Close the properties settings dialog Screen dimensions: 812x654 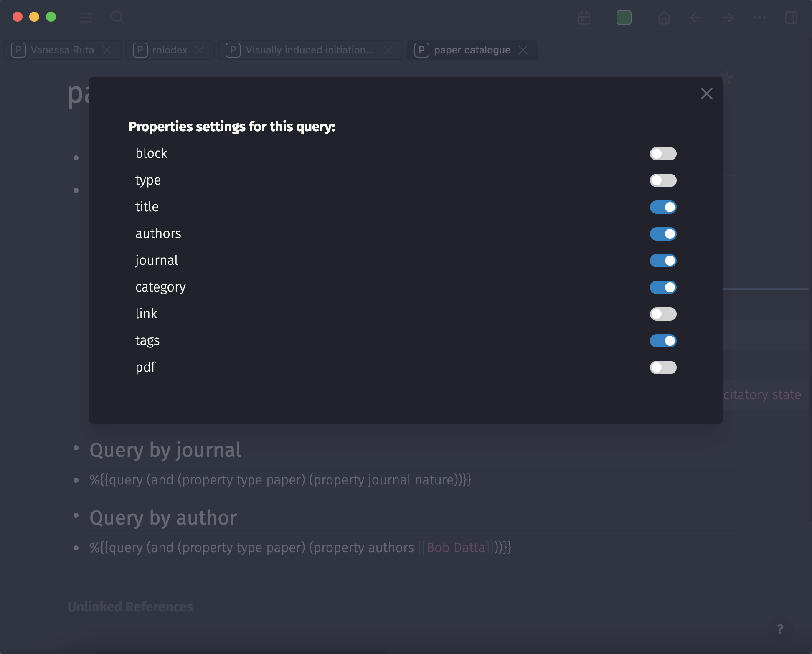[706, 94]
